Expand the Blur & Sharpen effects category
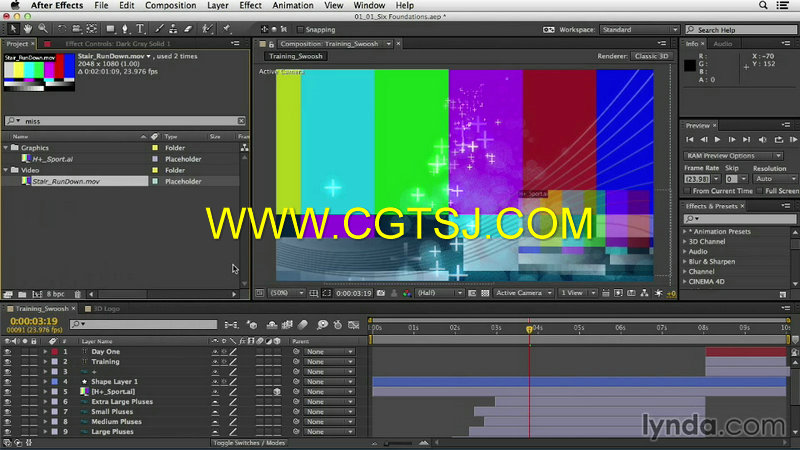The image size is (800, 450). (685, 261)
